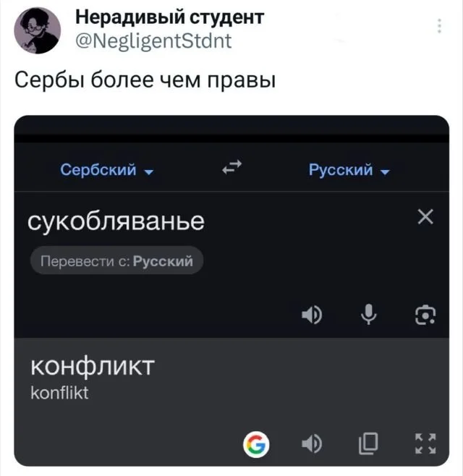Open the @NegligentStdnt handle link
This screenshot has width=463, height=476.
pos(153,41)
